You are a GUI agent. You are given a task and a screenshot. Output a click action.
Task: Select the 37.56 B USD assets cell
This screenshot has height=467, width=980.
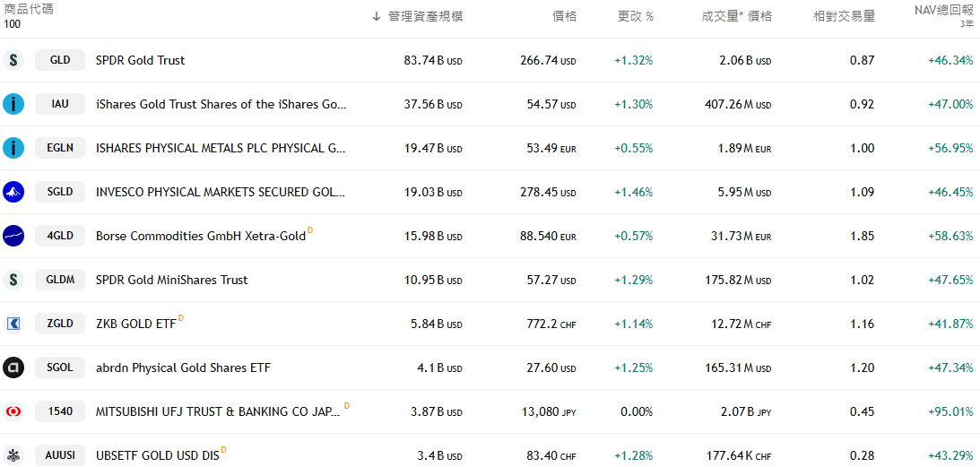click(433, 104)
